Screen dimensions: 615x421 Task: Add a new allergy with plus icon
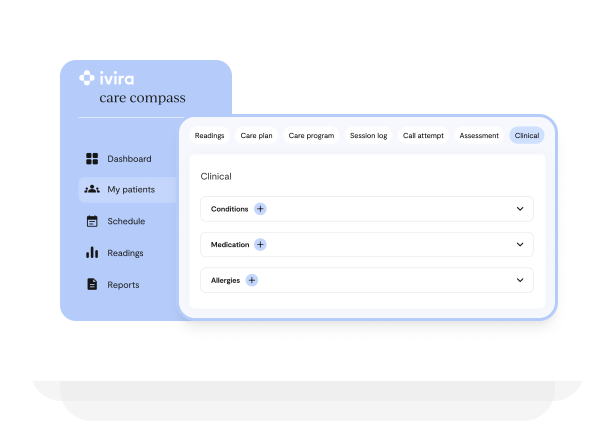point(252,280)
